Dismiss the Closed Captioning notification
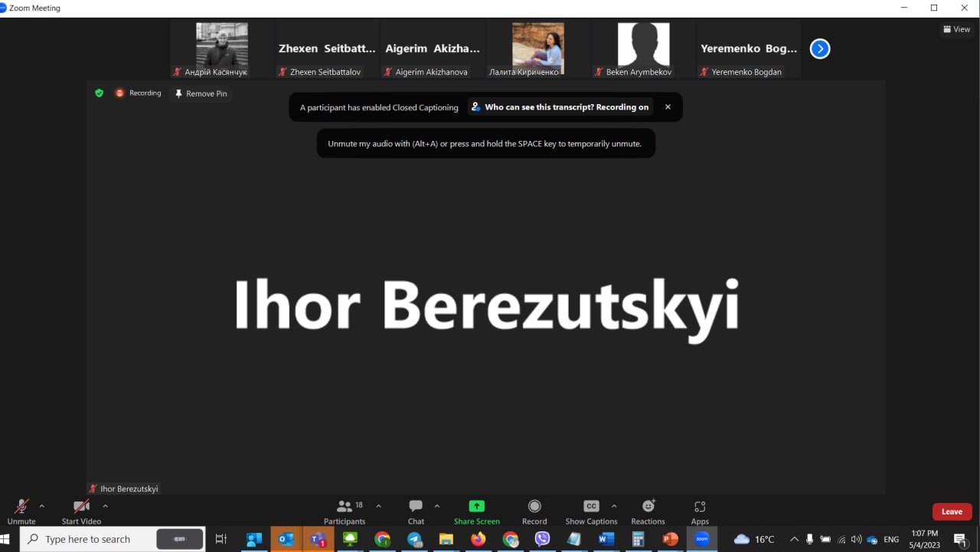 (668, 107)
